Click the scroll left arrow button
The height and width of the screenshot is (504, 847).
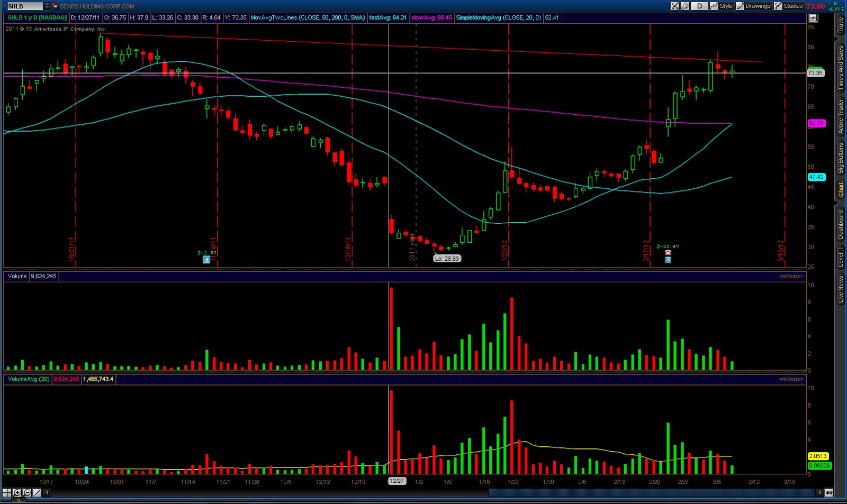click(x=47, y=492)
